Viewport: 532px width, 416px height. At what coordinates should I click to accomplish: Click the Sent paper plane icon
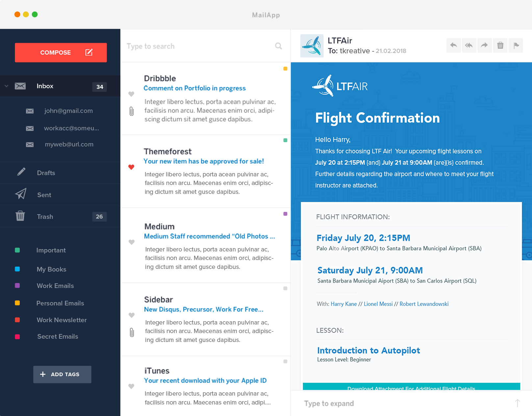pos(21,194)
